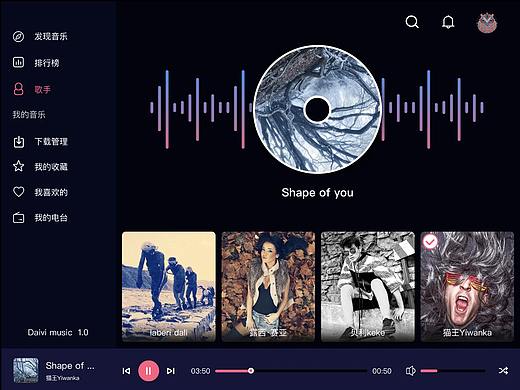Click the 'Shape of you' title under disc
Screen dimensions: 520x390
pyautogui.click(x=317, y=193)
